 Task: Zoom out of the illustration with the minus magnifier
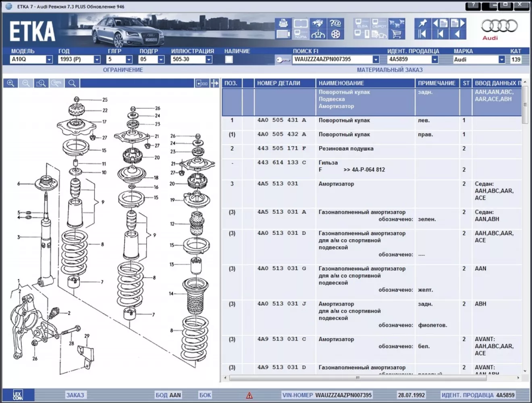(26, 83)
